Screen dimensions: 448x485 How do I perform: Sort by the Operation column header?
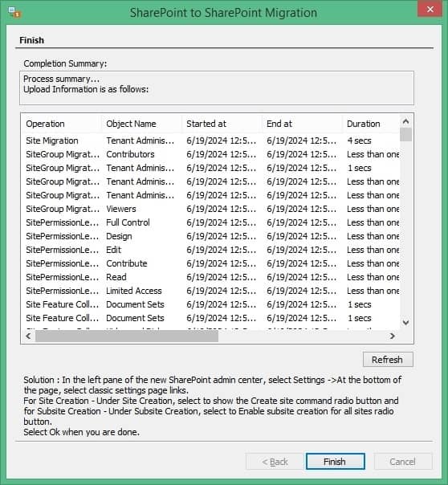click(x=61, y=124)
